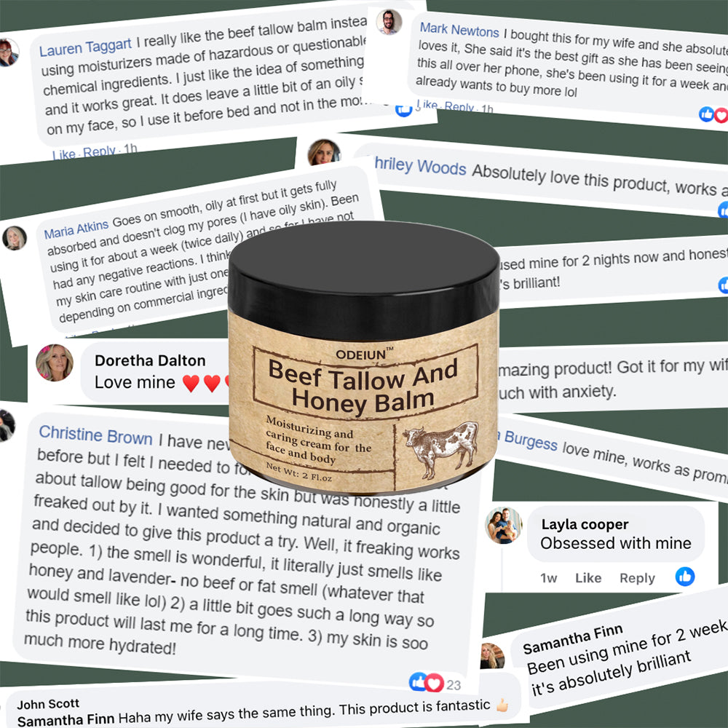Open Maria Atkins' name link

[76, 229]
